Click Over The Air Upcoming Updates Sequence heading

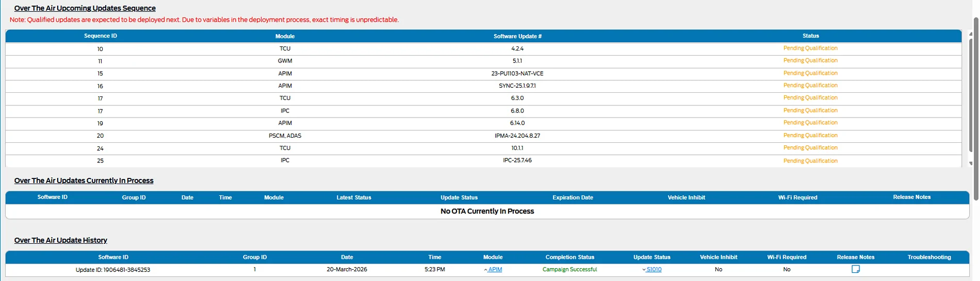point(85,8)
